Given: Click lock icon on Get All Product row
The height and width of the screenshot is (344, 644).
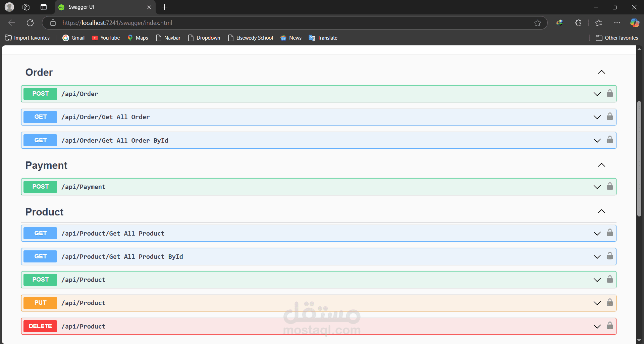Looking at the screenshot, I should 610,233.
